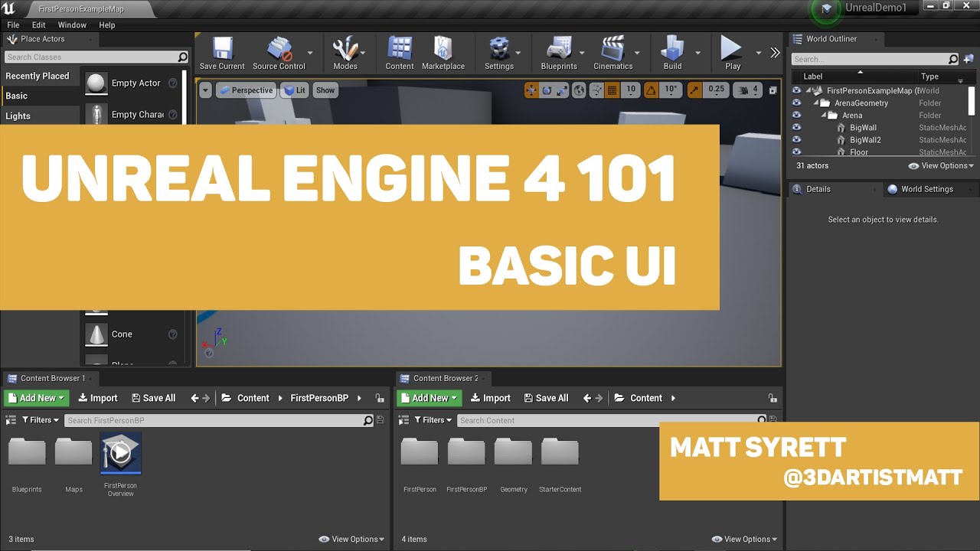Toggle visibility of Arena folder
Image resolution: width=980 pixels, height=551 pixels.
coord(796,116)
